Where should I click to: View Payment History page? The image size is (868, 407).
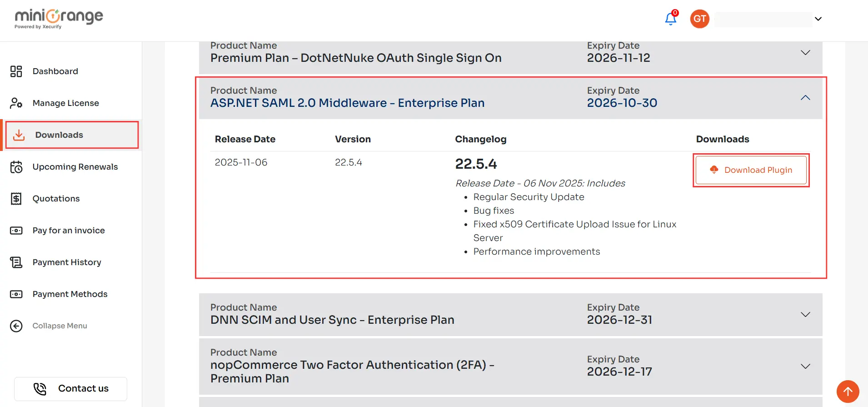click(67, 262)
